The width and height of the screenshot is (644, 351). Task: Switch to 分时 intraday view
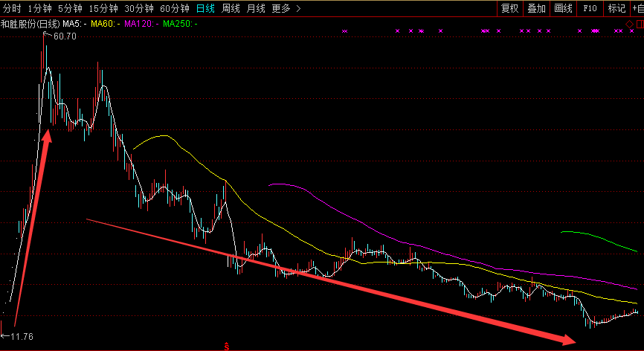pyautogui.click(x=11, y=8)
